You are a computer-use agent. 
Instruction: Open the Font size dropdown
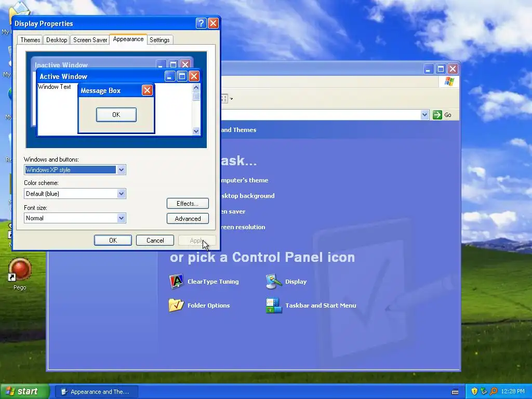(121, 218)
